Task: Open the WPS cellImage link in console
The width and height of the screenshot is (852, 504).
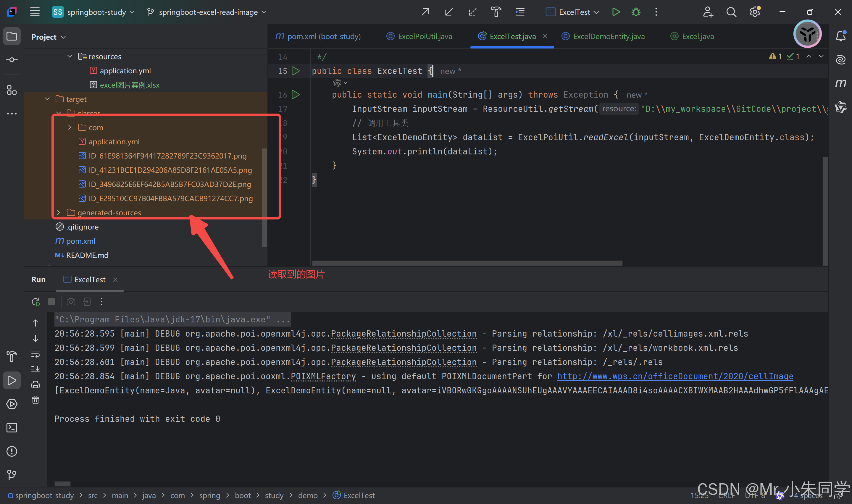Action: point(675,376)
